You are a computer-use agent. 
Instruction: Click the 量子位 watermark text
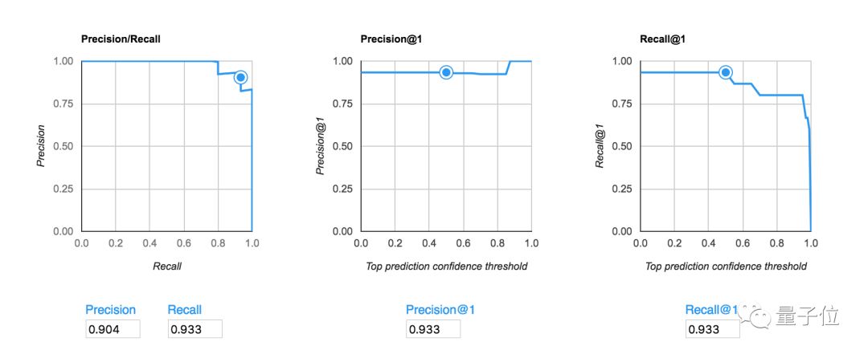coord(809,317)
